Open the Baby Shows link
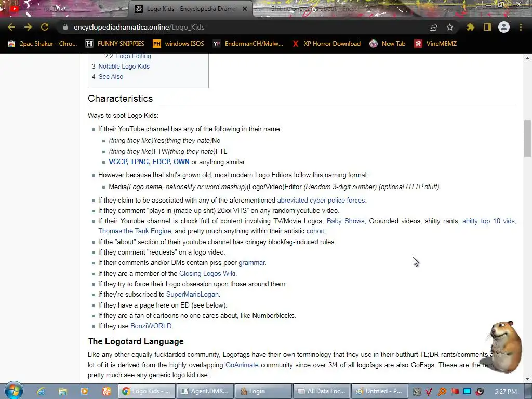 345,221
